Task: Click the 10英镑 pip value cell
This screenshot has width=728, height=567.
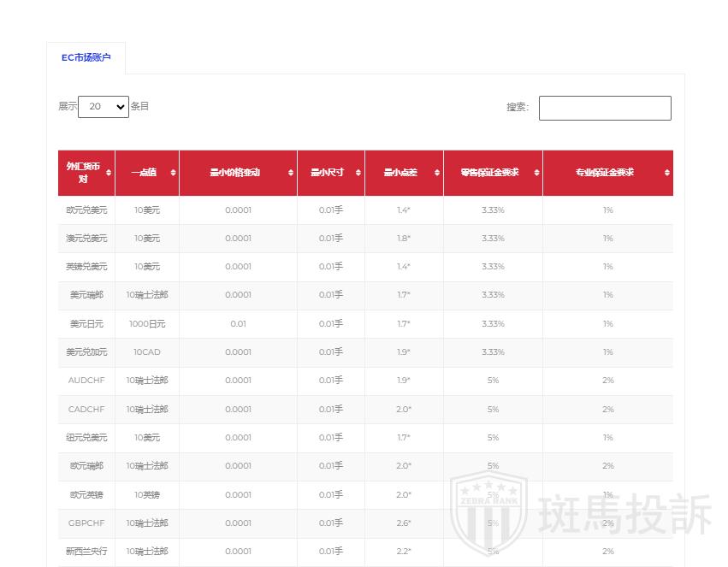Action: click(x=147, y=495)
